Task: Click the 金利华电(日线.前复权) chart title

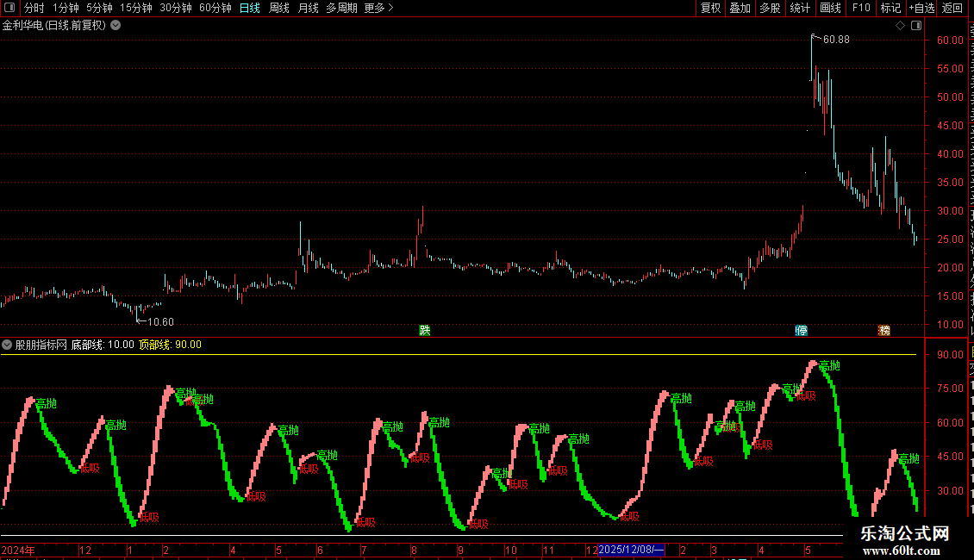Action: coord(54,26)
